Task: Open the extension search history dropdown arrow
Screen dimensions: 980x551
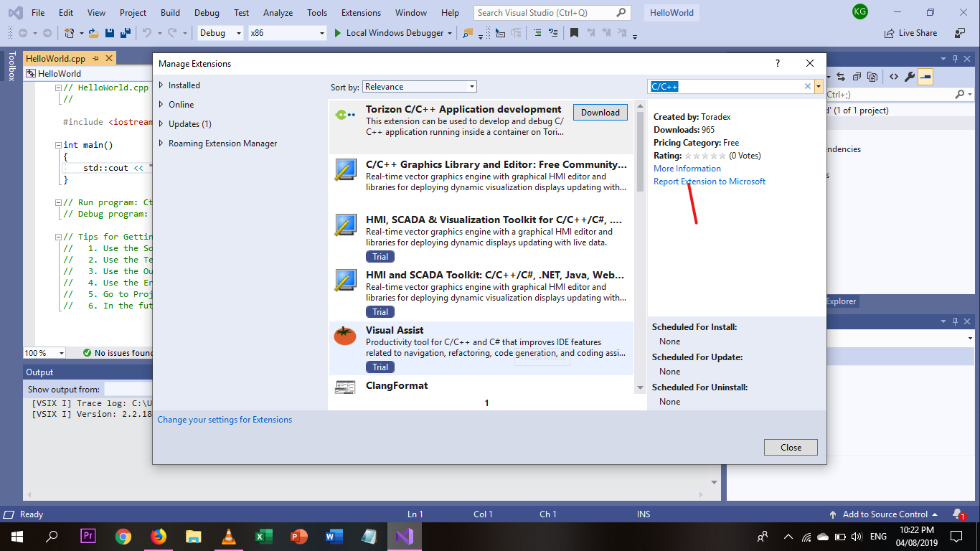Action: pyautogui.click(x=819, y=86)
